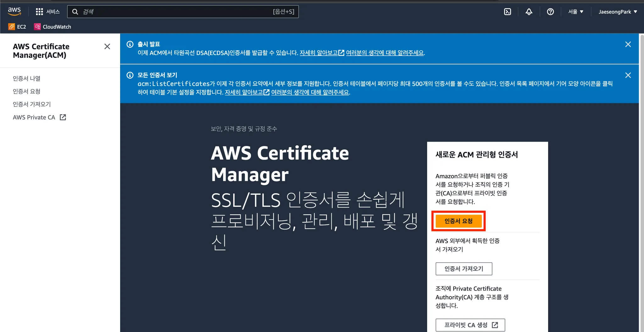The height and width of the screenshot is (332, 644).
Task: Click the orange 인증서 요청 button
Action: (x=458, y=221)
